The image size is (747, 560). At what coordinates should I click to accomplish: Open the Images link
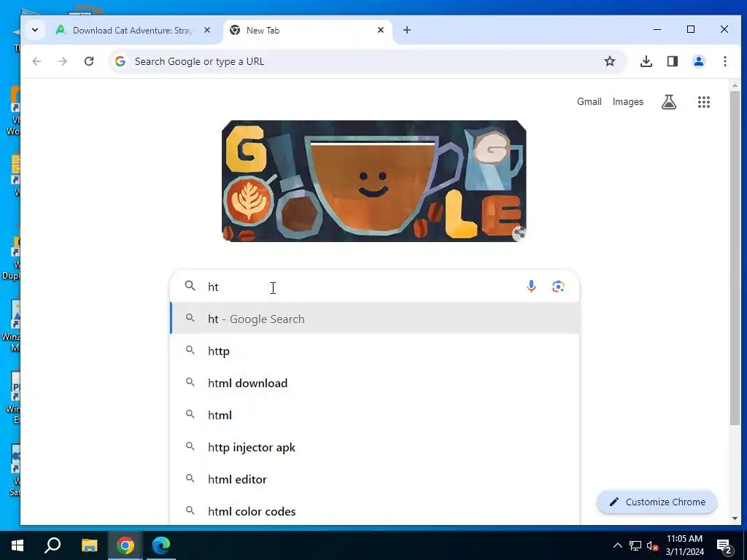(x=628, y=101)
